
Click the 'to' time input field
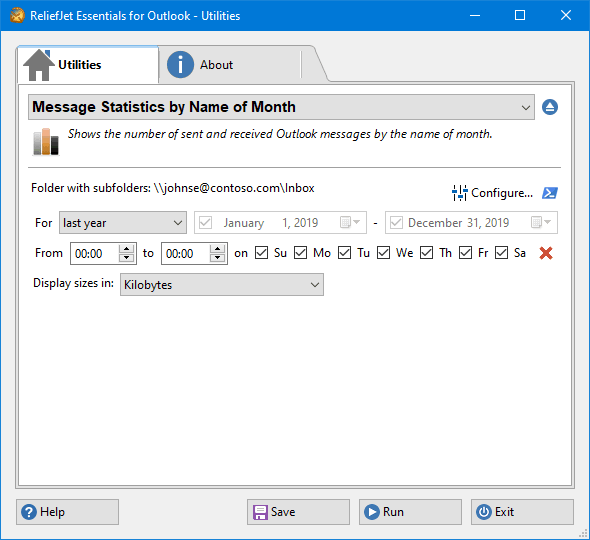pyautogui.click(x=185, y=254)
